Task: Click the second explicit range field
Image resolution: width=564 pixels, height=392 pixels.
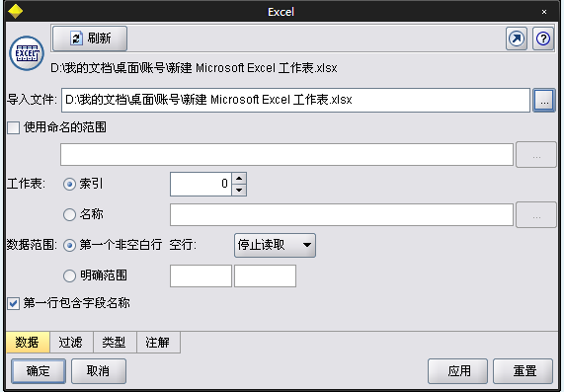Action: pos(265,275)
